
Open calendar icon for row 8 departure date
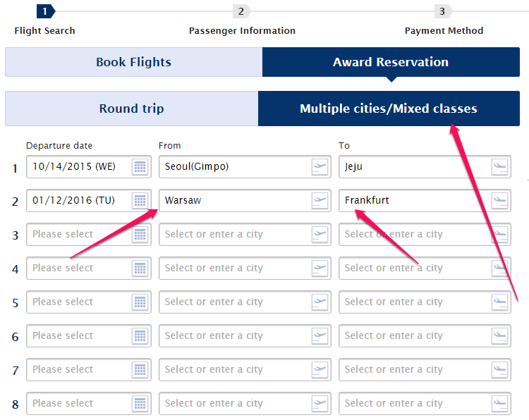tap(140, 404)
